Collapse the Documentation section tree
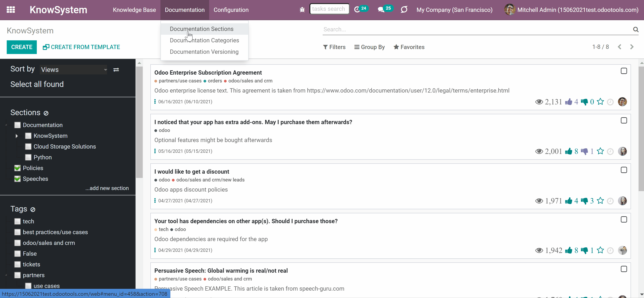Image resolution: width=644 pixels, height=298 pixels. [6, 125]
